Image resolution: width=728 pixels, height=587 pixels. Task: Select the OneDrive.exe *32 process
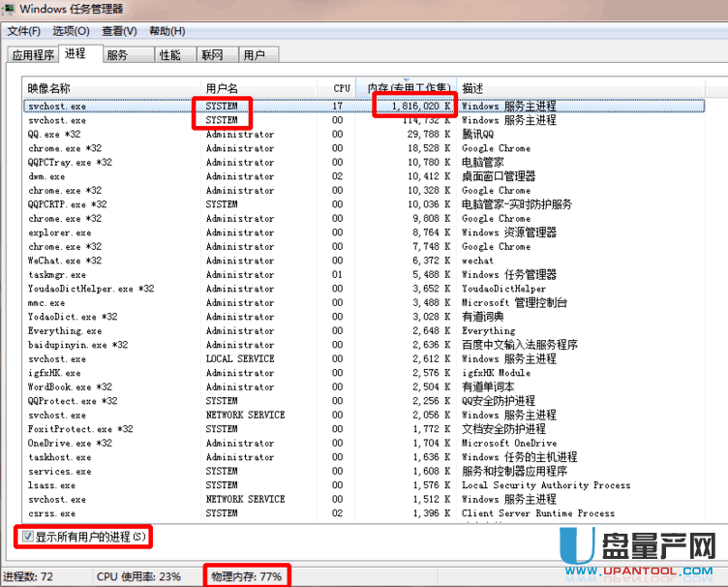point(364,443)
